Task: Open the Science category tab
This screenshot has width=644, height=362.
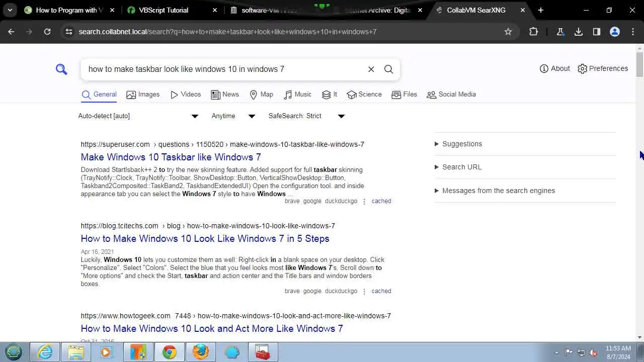Action: [x=364, y=94]
